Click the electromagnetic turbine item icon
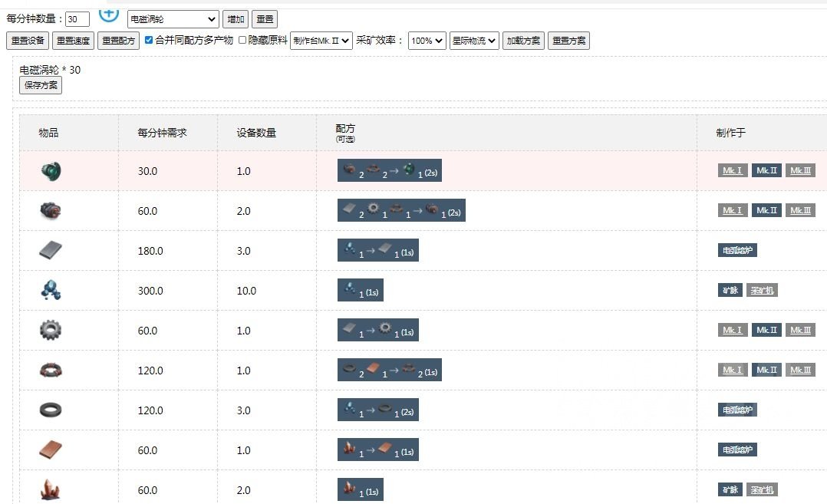Screen dimensions: 827x504 click(51, 171)
